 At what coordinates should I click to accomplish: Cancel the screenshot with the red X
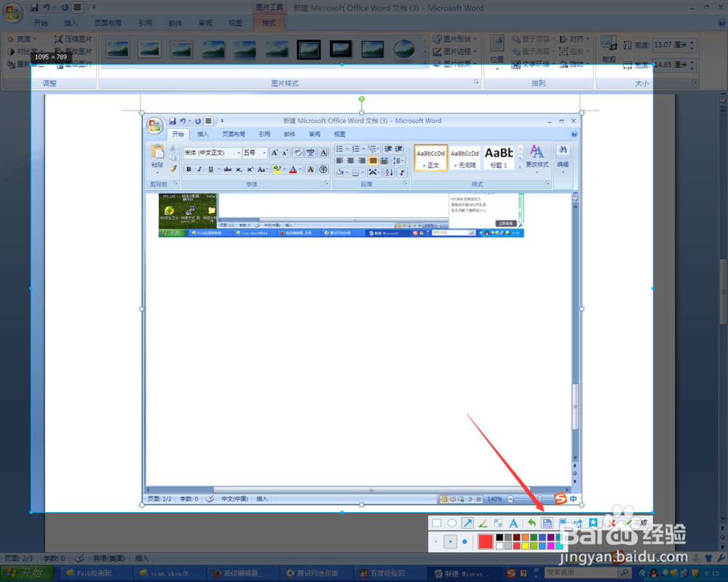click(x=612, y=523)
